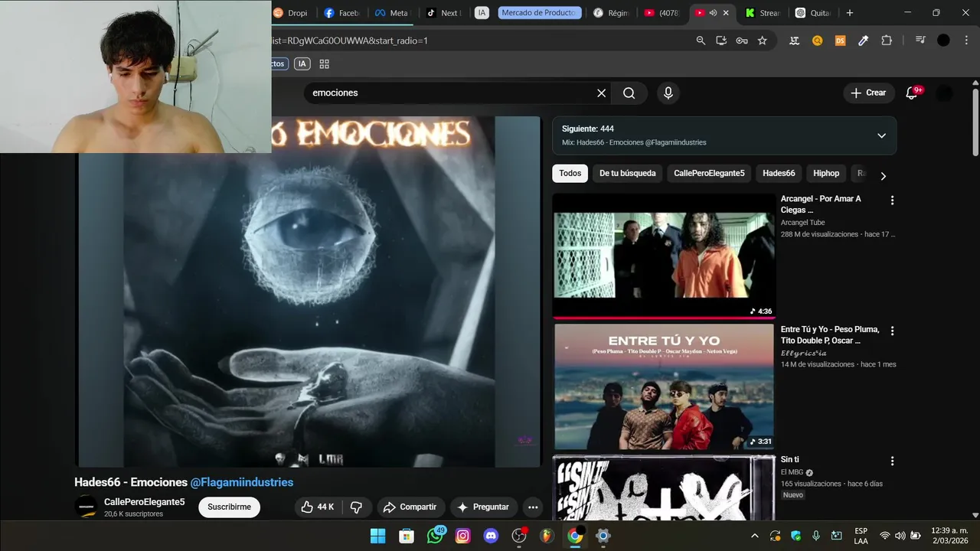
Task: Switch to the Facebook tab
Action: coord(342,13)
